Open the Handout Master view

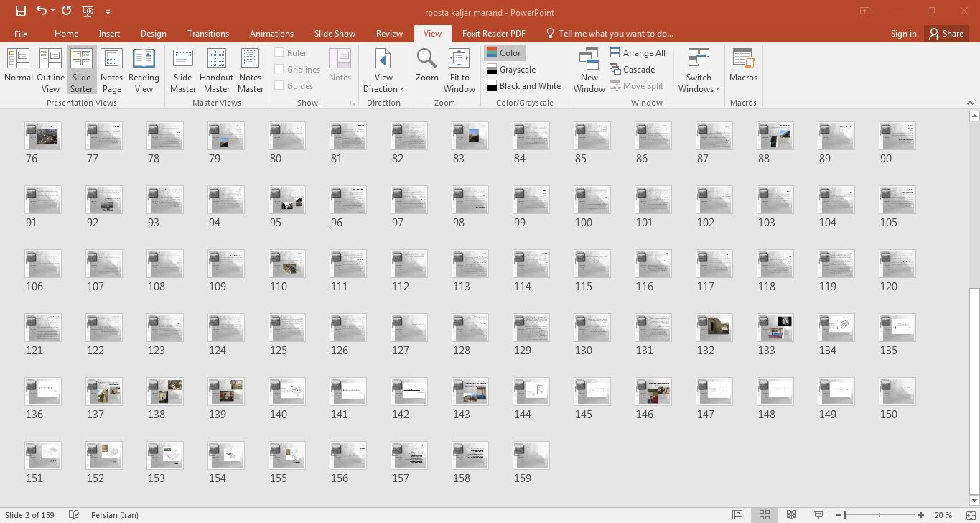click(x=216, y=70)
